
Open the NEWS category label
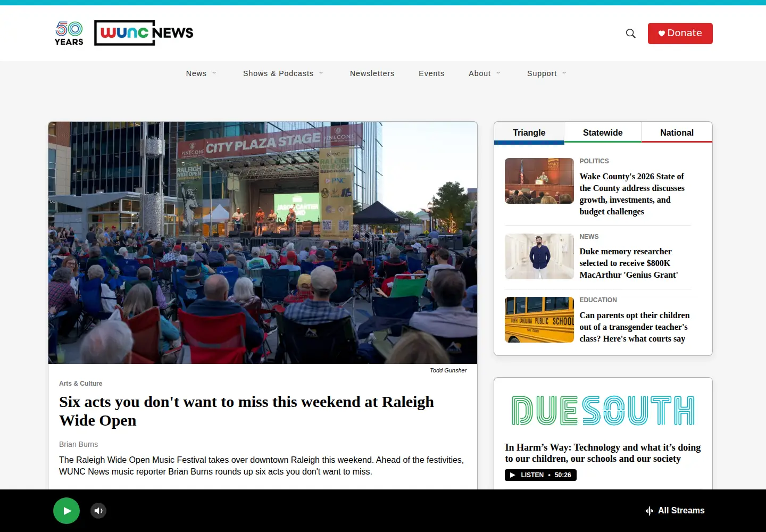589,237
